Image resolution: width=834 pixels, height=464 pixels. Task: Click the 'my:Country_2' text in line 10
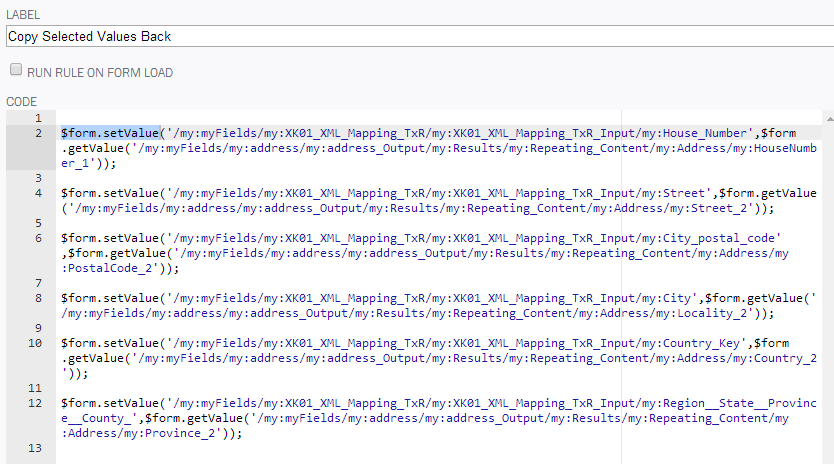point(774,358)
